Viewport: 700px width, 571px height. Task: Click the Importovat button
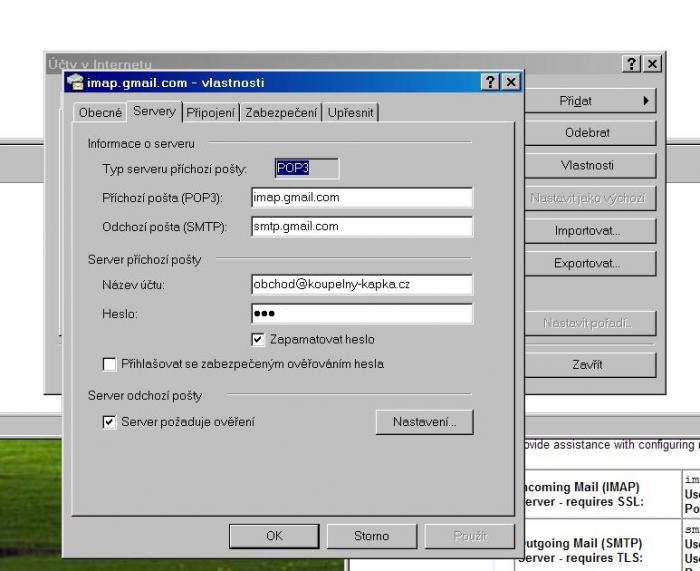[x=587, y=231]
